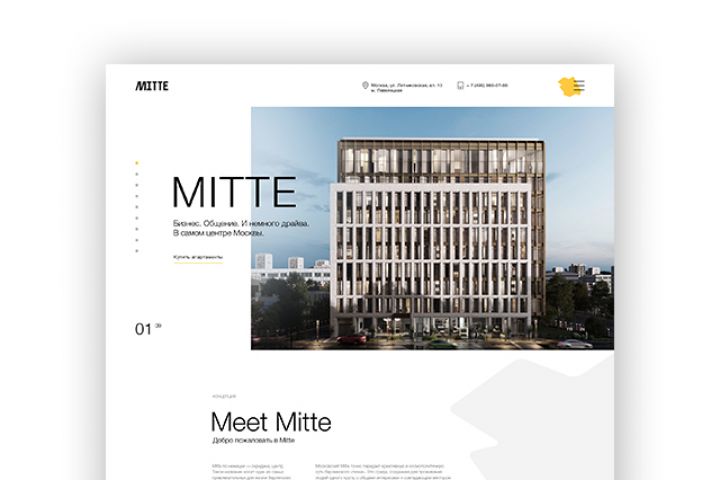Viewport: 720px width, 480px height.
Task: Click the building hero image
Action: click(433, 228)
